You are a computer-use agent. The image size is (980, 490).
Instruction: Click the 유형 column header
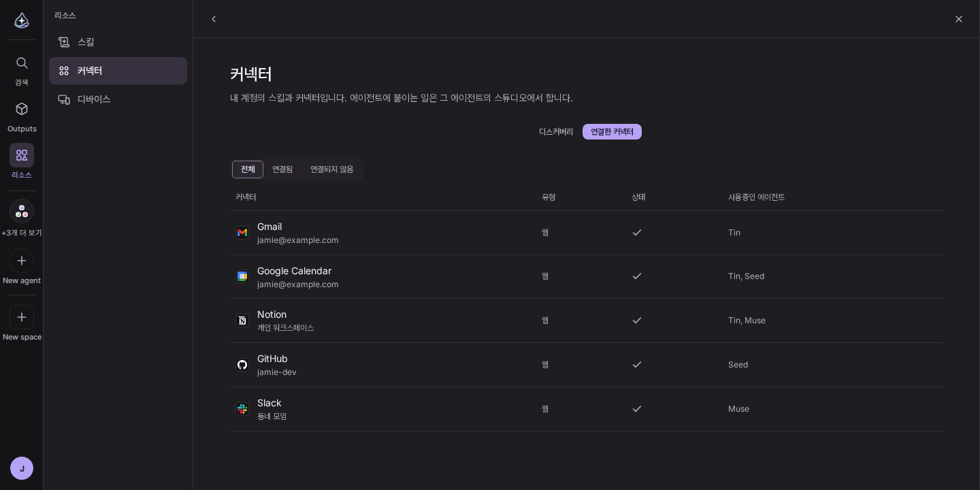point(549,197)
